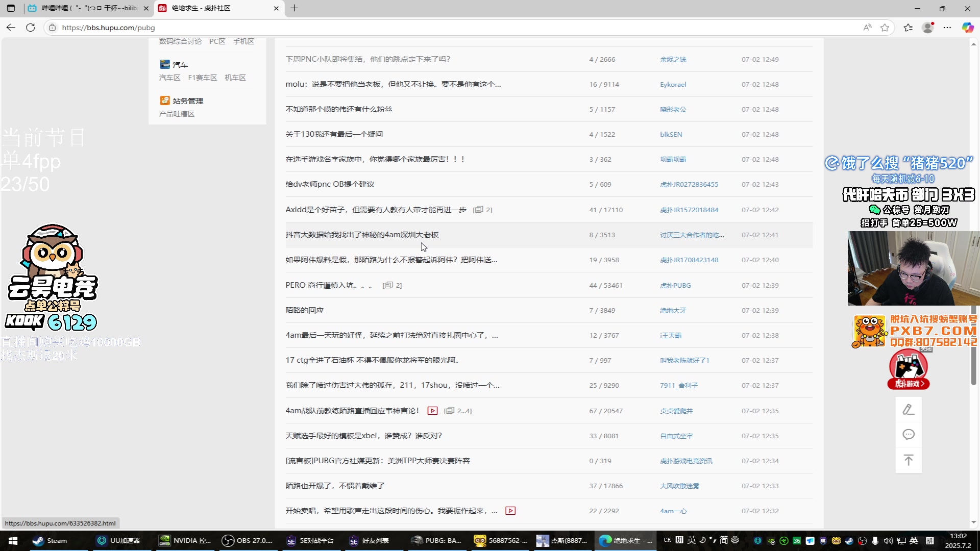Click the post-writing pencil icon
This screenshot has width=980, height=551.
(x=909, y=410)
